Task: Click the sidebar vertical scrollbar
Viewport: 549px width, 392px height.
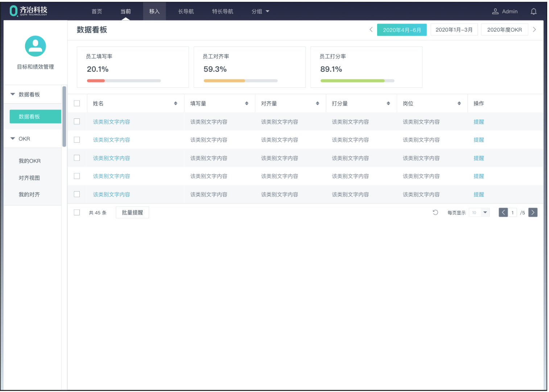Action: click(64, 116)
